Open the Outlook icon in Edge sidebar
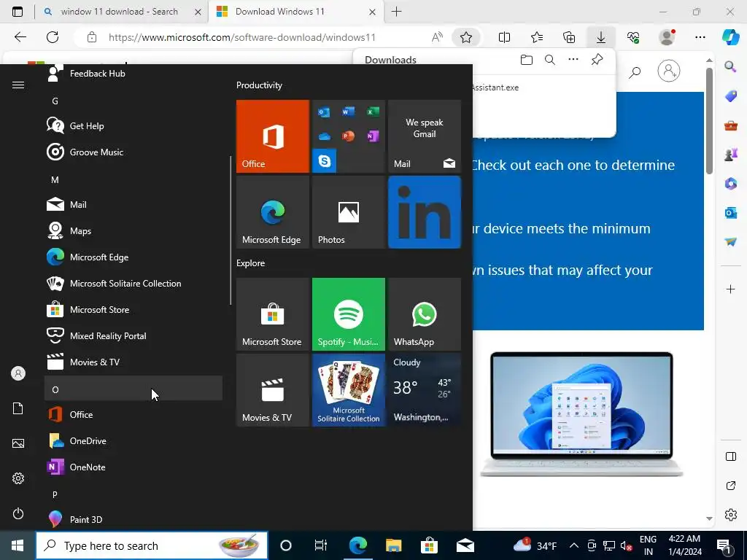 (x=731, y=212)
